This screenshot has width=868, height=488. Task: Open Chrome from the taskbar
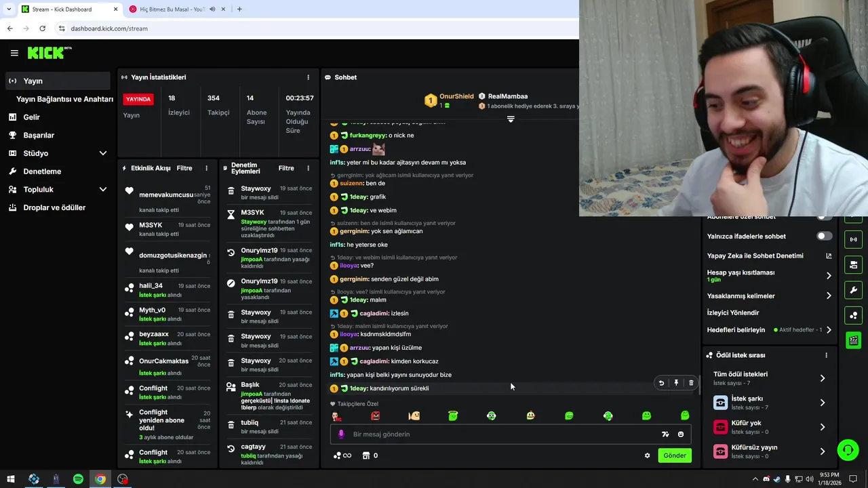click(x=100, y=479)
